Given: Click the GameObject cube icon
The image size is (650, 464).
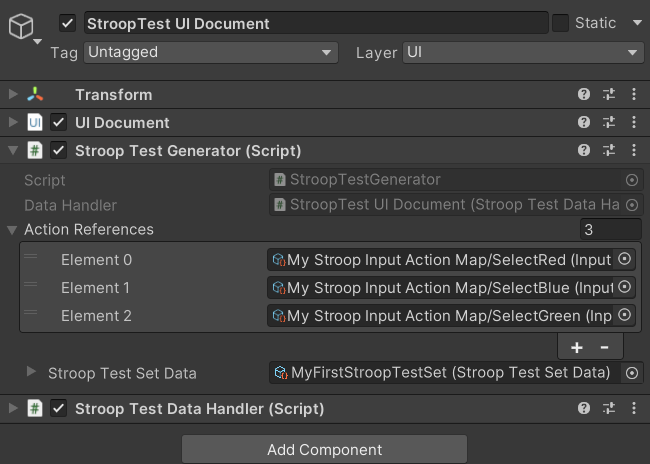Looking at the screenshot, I should (21, 27).
